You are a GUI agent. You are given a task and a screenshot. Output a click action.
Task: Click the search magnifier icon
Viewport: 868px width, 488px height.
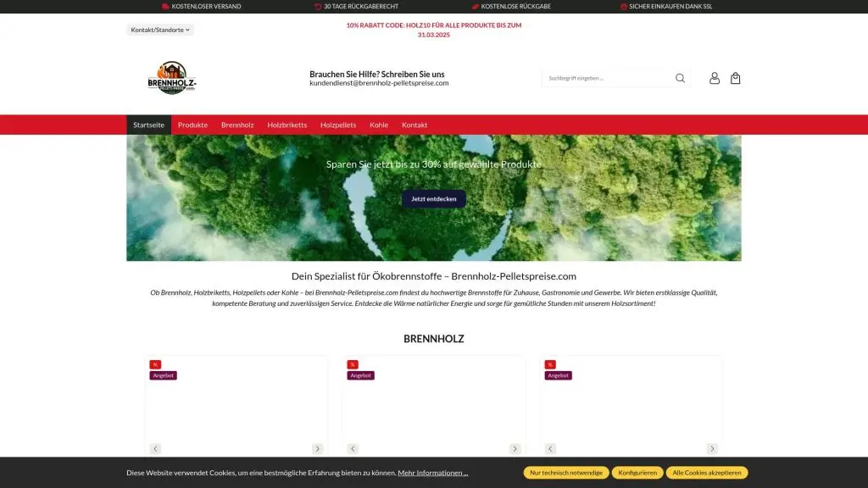[x=680, y=78]
